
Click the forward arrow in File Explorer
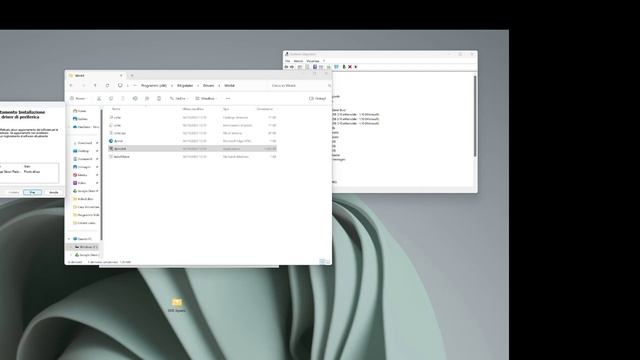point(83,86)
